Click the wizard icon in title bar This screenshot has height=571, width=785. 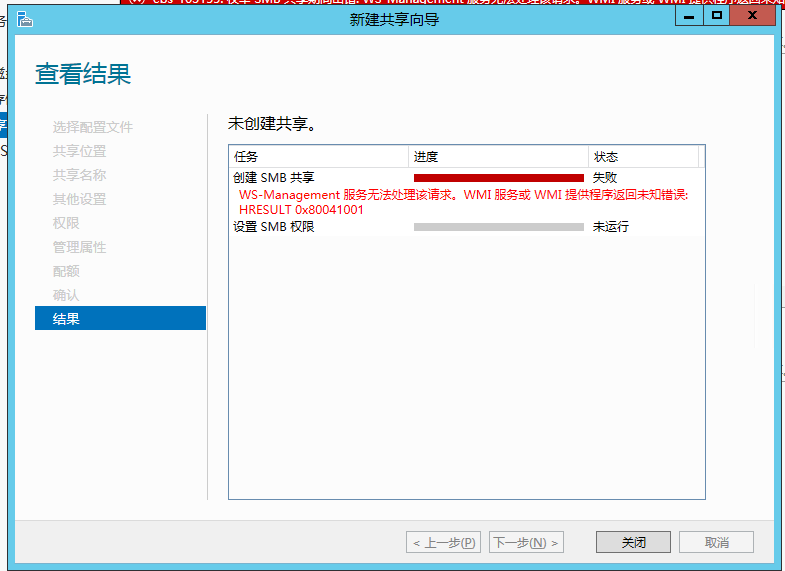pyautogui.click(x=25, y=20)
